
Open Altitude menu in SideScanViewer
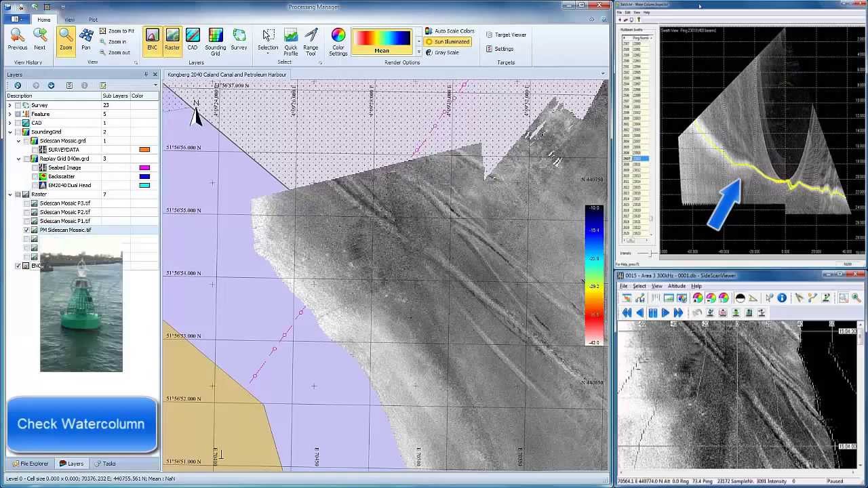coord(678,286)
